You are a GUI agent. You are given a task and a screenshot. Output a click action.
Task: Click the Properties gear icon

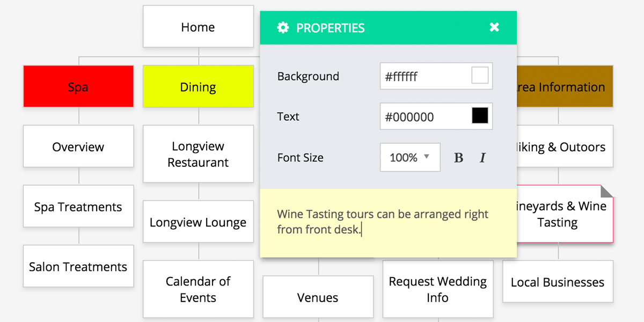(283, 28)
